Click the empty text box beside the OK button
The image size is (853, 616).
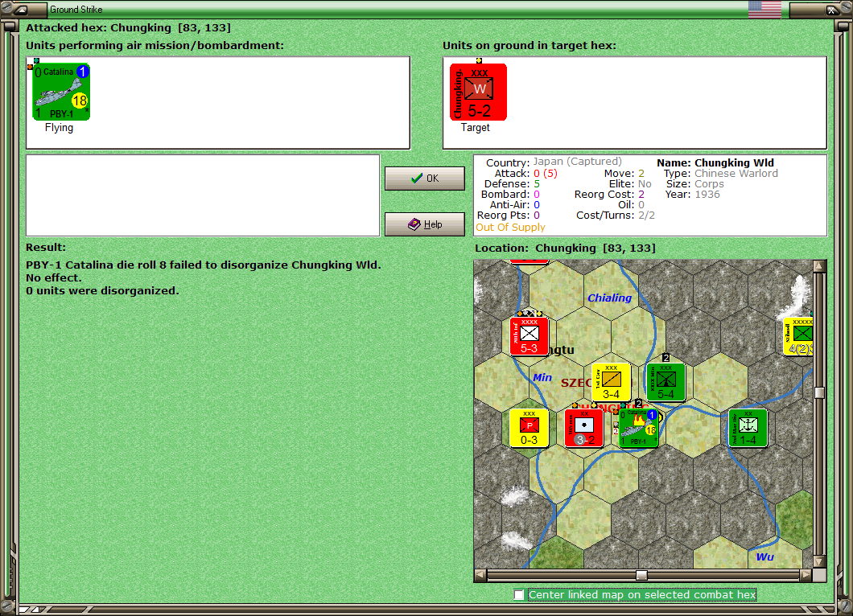(x=203, y=195)
